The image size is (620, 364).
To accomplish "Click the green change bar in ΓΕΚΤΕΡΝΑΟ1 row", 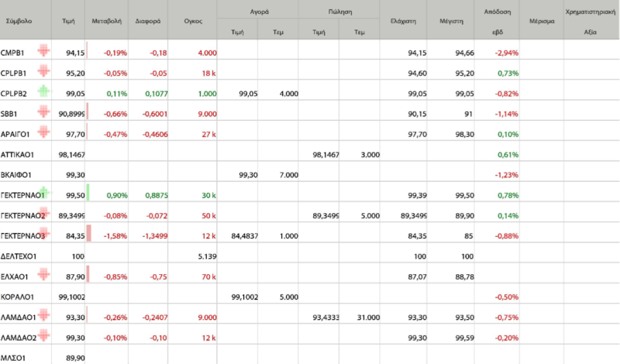I will click(x=88, y=194).
